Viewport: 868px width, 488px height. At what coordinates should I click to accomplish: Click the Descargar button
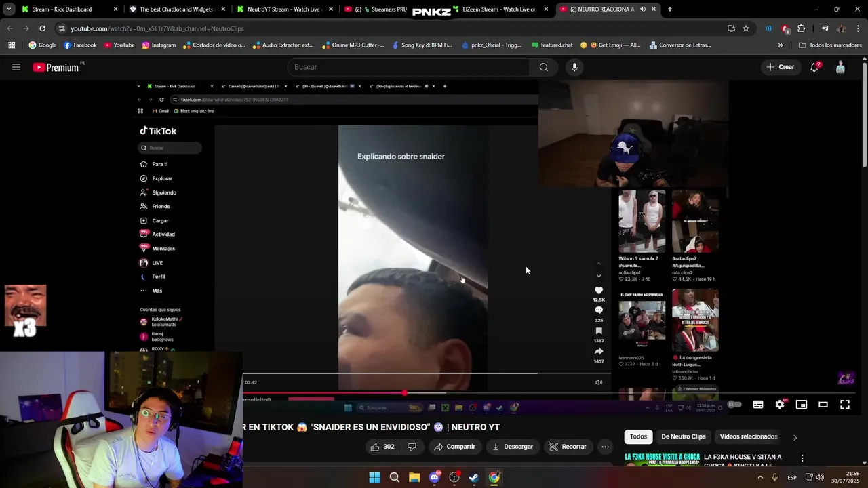(513, 447)
